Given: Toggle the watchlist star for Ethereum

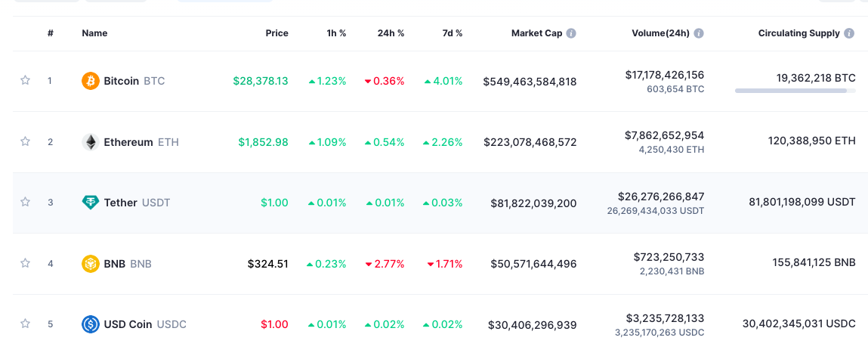Looking at the screenshot, I should [25, 142].
